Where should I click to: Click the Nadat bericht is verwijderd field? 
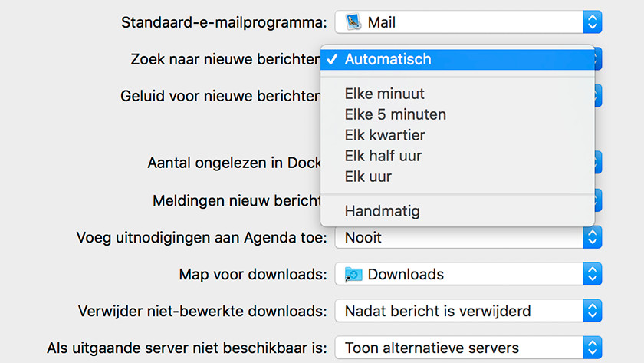pos(468,311)
